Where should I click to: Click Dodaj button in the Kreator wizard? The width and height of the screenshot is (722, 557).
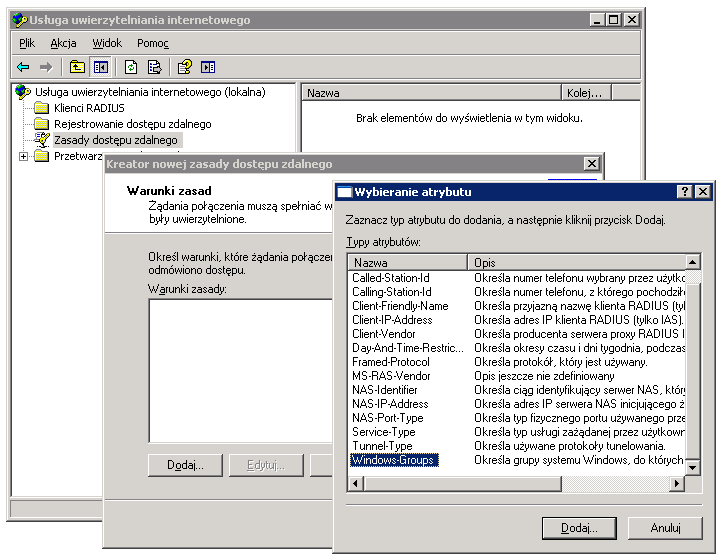click(x=185, y=465)
